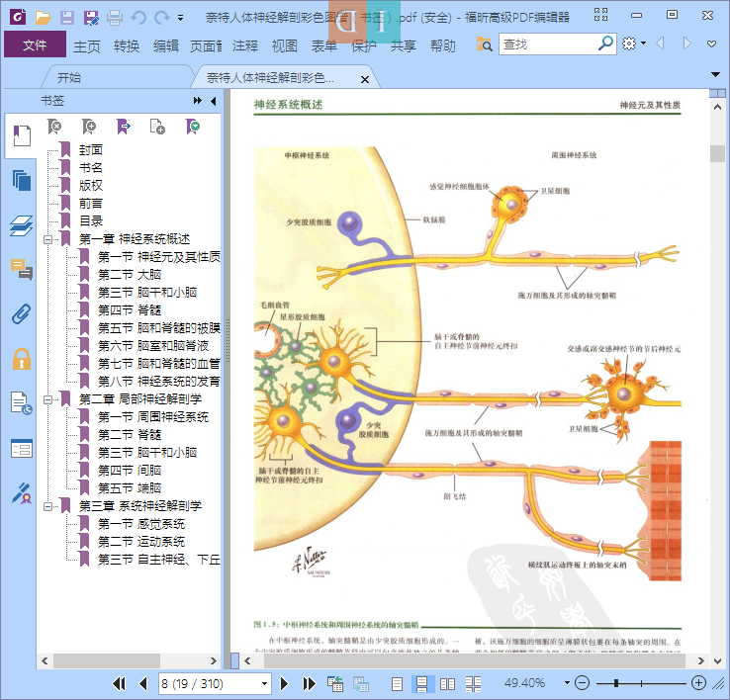
Task: Switch to the 编辑 ribbon tab
Action: click(x=166, y=46)
